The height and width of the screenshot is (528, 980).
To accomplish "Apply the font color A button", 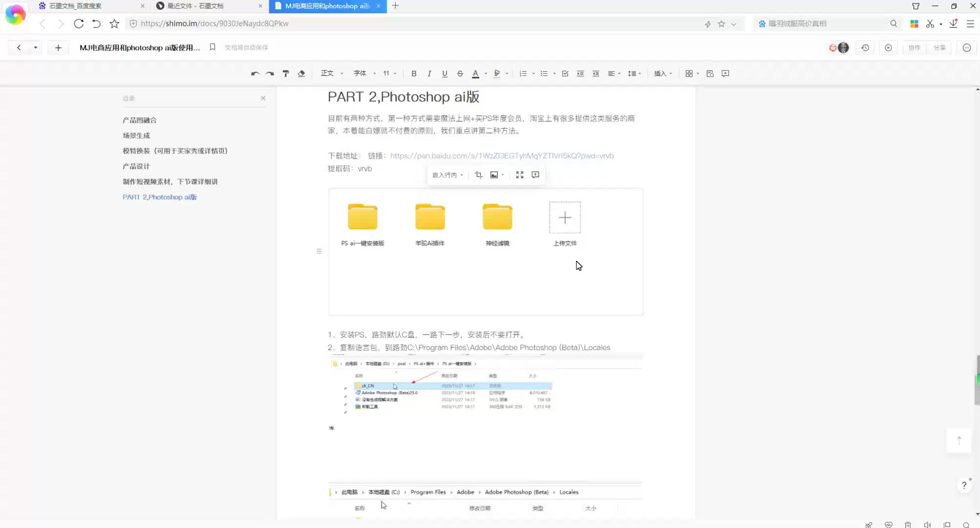I will tap(475, 73).
